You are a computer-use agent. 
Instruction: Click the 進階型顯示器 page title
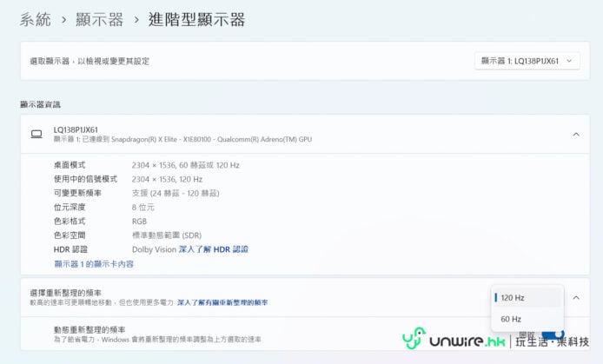tap(197, 20)
